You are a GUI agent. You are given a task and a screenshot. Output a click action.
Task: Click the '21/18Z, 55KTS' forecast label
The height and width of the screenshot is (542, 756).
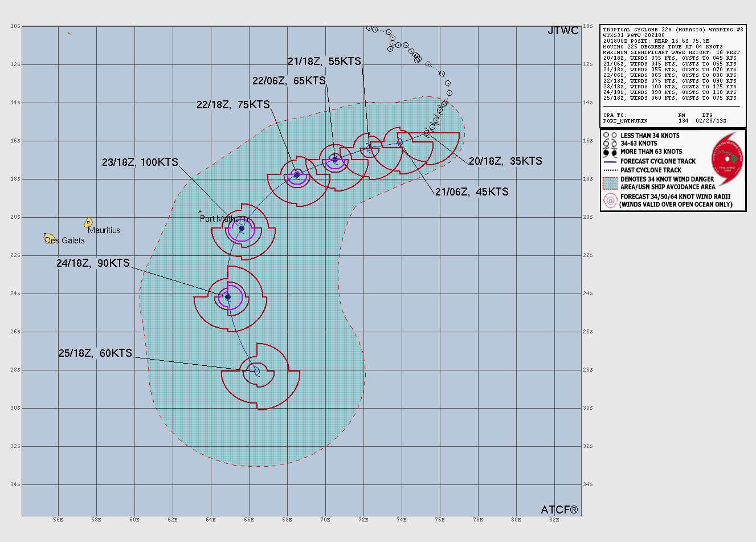[x=324, y=62]
